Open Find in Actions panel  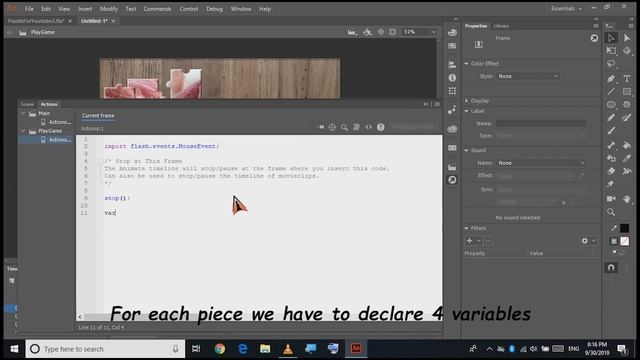tap(344, 127)
